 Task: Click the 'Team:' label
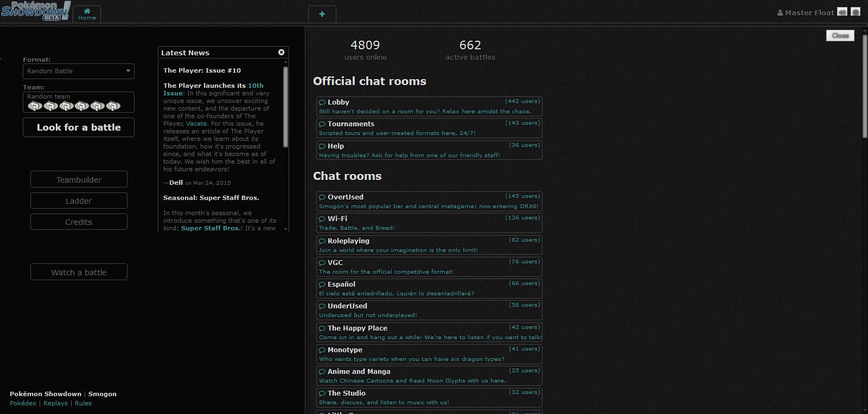pyautogui.click(x=34, y=87)
